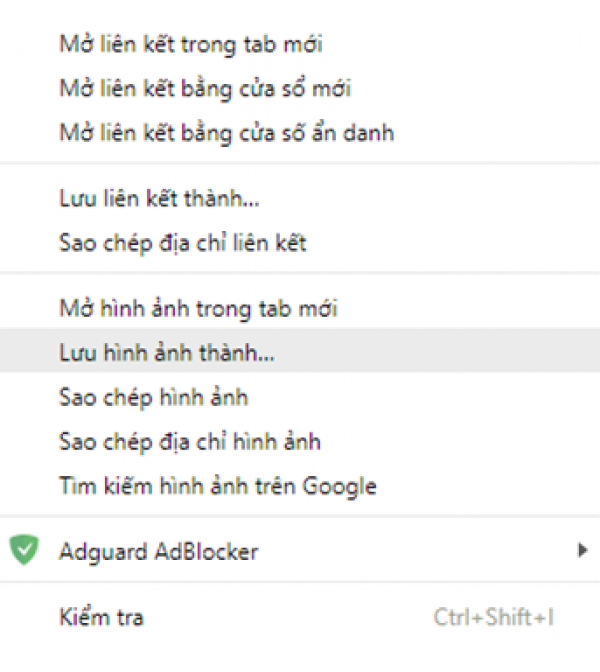Open the "Adguard AdBlocker" menu entry
The height and width of the screenshot is (672, 600).
point(158,550)
